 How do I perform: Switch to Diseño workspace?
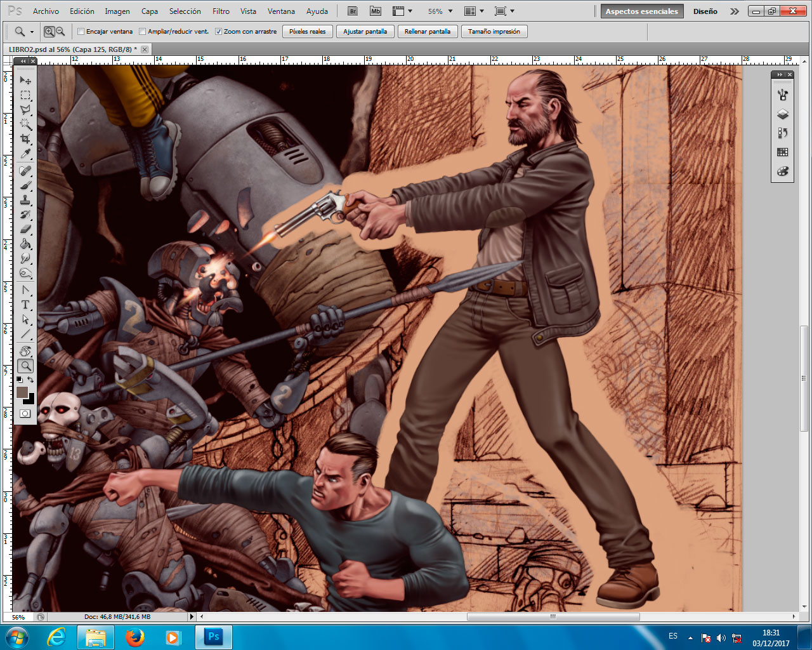tap(705, 11)
